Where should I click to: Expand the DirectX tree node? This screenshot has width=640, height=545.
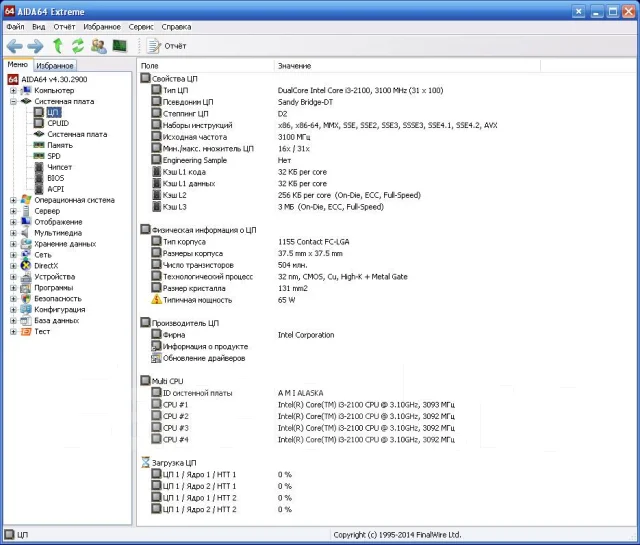coord(13,266)
